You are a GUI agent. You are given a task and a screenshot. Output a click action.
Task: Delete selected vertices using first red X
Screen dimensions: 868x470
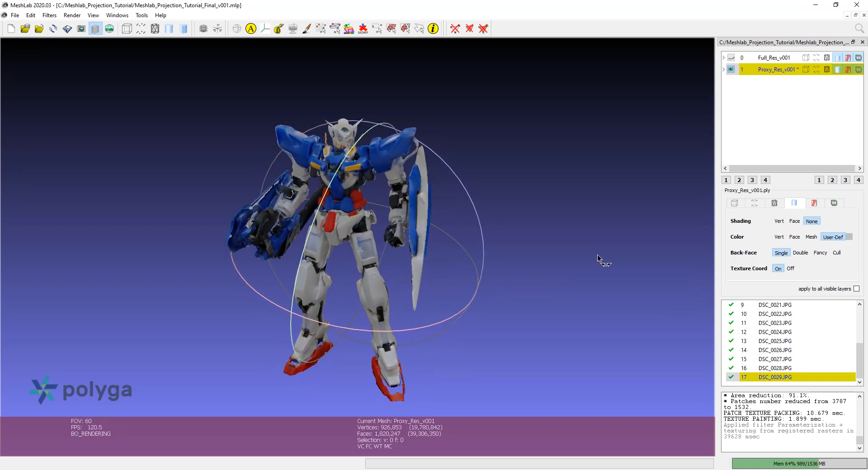pyautogui.click(x=455, y=29)
